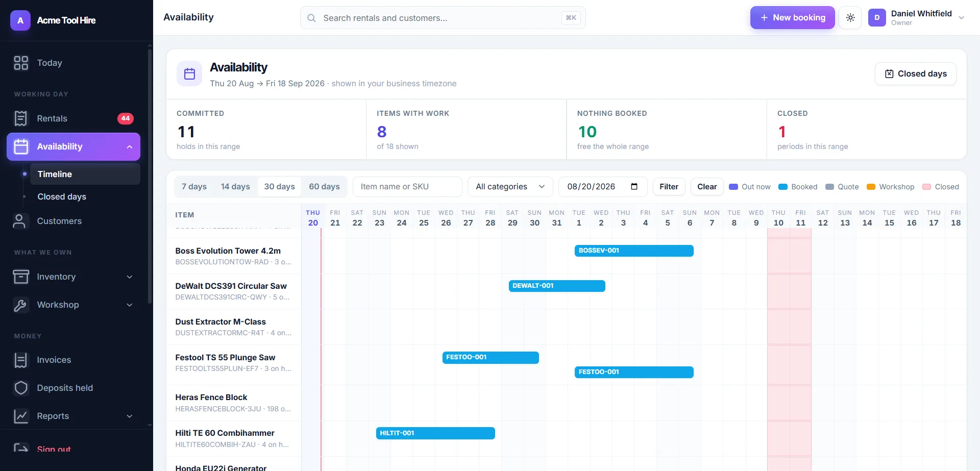Click the Reports chart icon
This screenshot has width=980, height=471.
pos(21,416)
